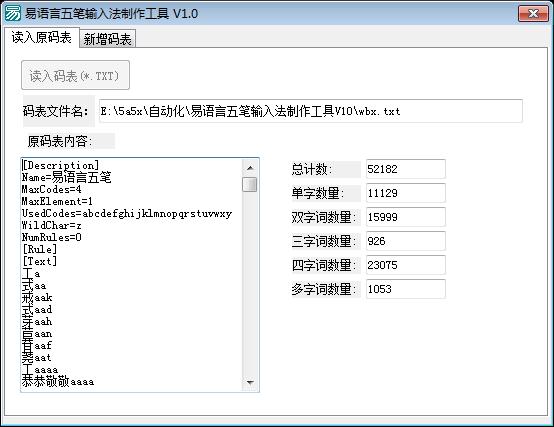This screenshot has width=554, height=427.
Task: Click the application logo icon in title bar
Action: click(12, 14)
